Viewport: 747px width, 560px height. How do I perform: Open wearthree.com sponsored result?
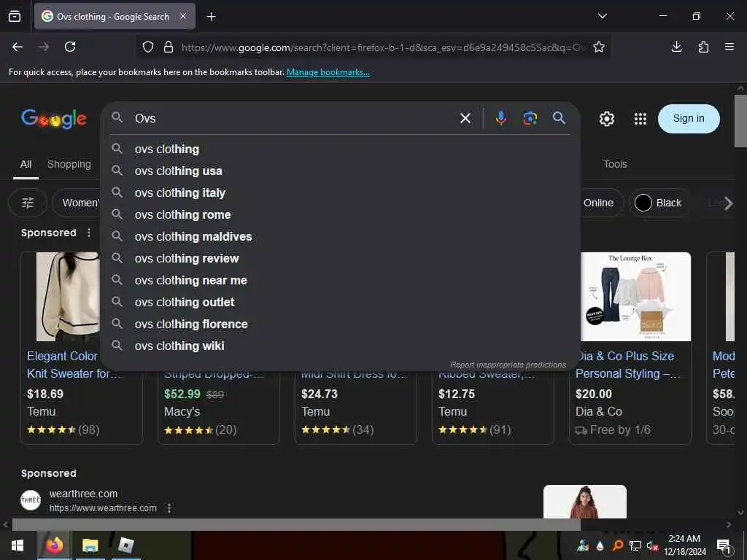tap(83, 494)
